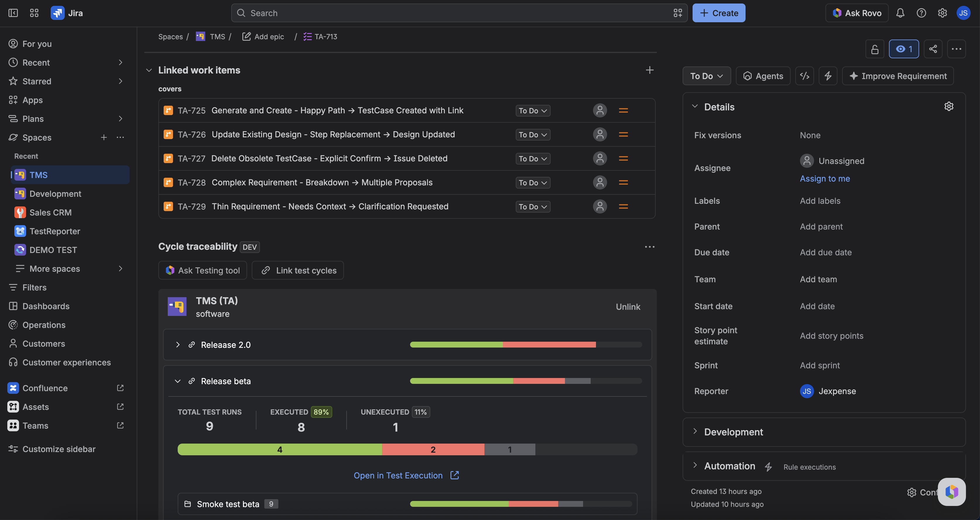Click the Unlink button for TMS (TA)
Viewport: 980px width, 520px height.
pyautogui.click(x=628, y=307)
